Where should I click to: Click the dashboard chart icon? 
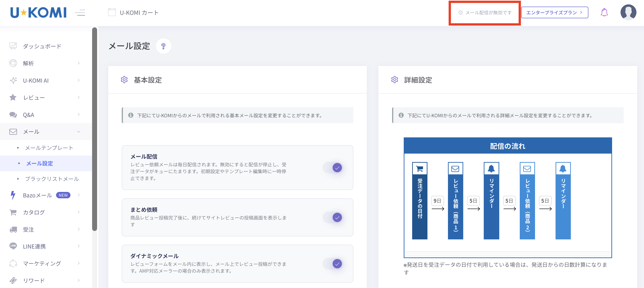click(13, 46)
